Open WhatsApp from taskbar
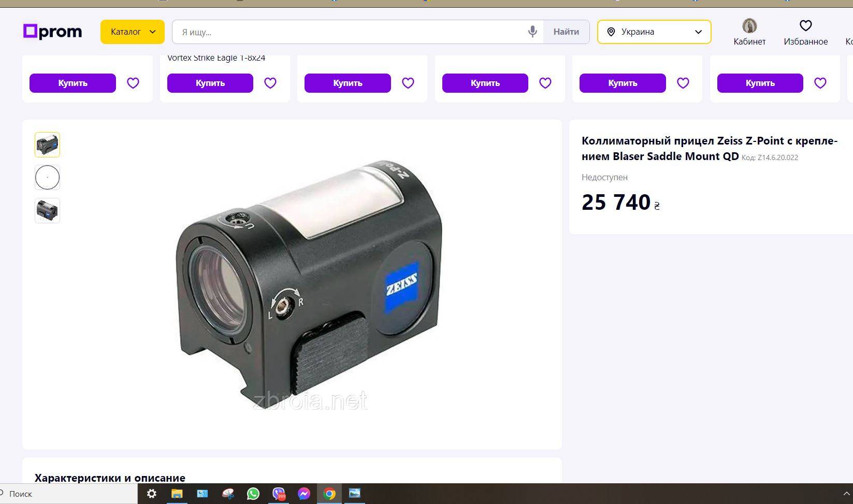The image size is (853, 504). pyautogui.click(x=253, y=494)
